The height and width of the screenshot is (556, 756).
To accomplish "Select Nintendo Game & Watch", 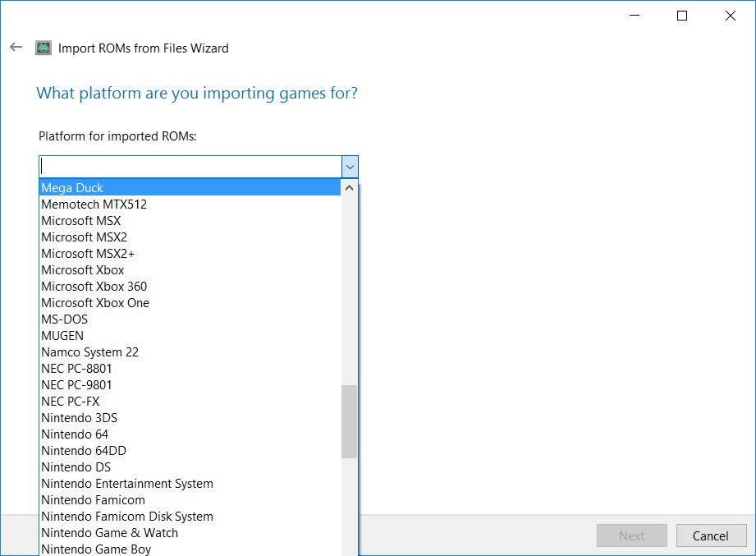I will point(190,532).
